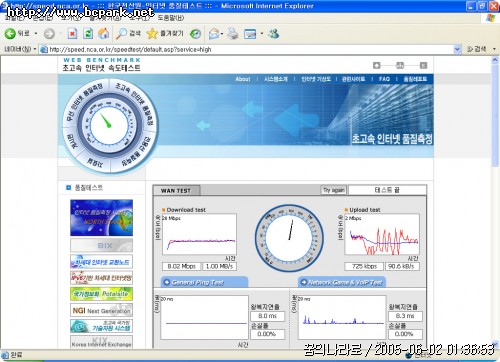This screenshot has width=500, height=362.
Task: Open the Mail envelope toolbar icon
Action: [214, 33]
